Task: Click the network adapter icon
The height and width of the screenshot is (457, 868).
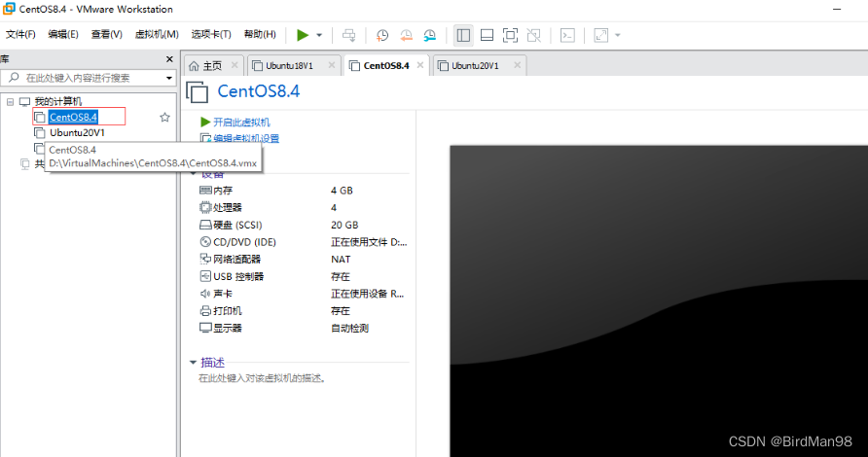Action: tap(205, 259)
